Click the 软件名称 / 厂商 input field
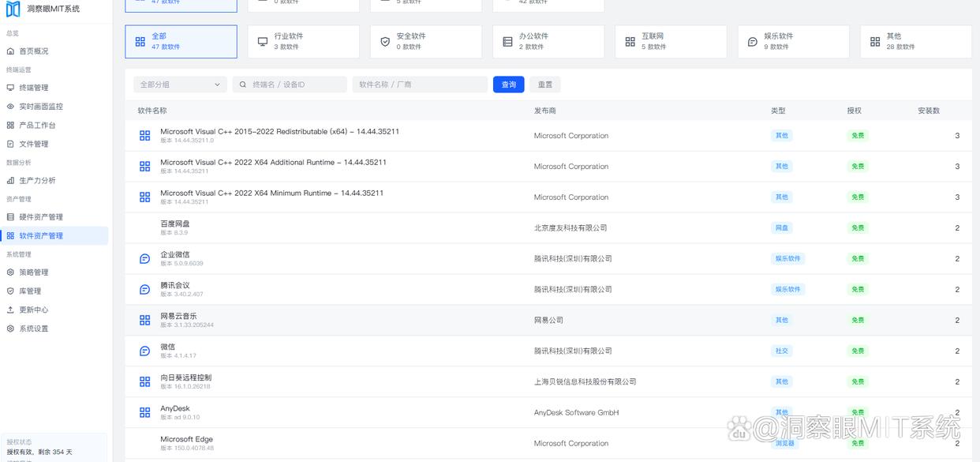This screenshot has width=980, height=462. [x=420, y=85]
